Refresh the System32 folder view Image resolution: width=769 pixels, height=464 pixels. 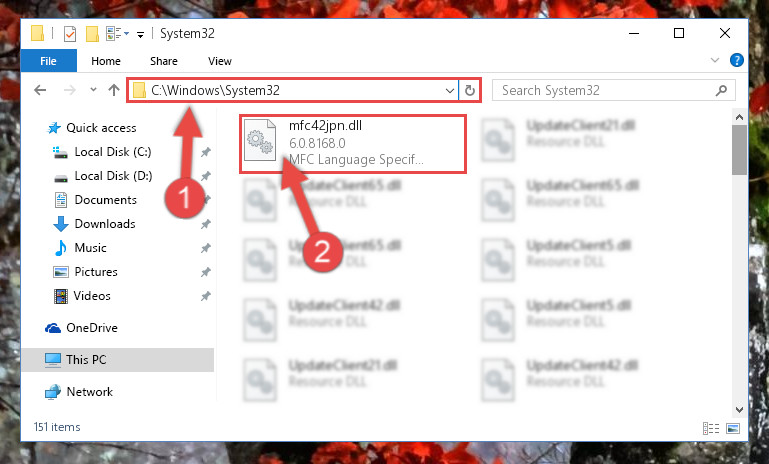pyautogui.click(x=469, y=91)
